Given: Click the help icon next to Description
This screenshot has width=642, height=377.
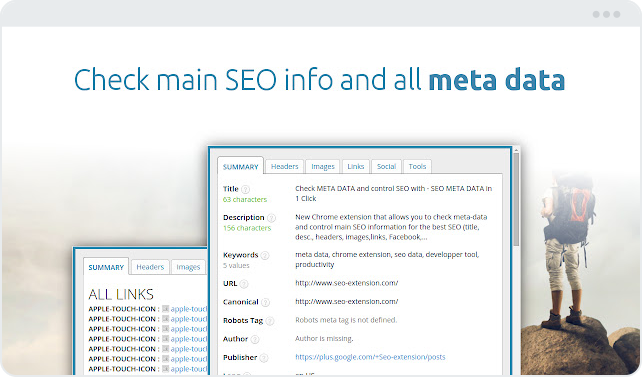Looking at the screenshot, I should pos(271,218).
